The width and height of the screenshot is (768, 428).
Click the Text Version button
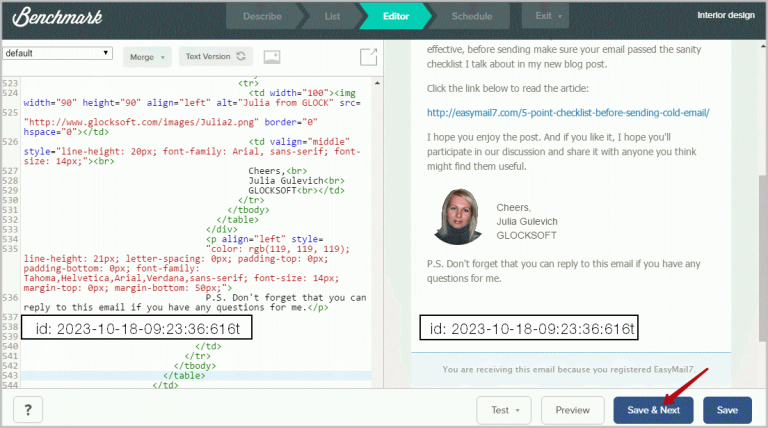coord(216,57)
